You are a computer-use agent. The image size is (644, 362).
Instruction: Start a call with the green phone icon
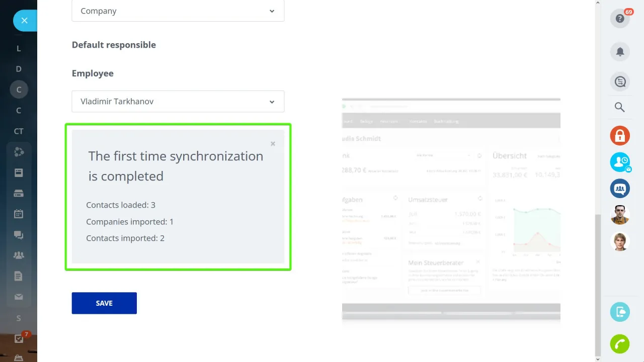pos(620,344)
